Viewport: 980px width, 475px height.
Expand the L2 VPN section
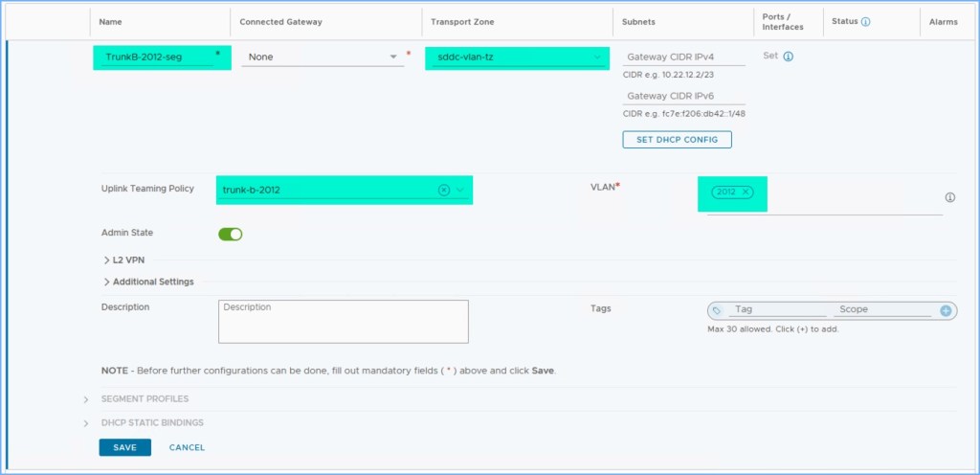[106, 260]
